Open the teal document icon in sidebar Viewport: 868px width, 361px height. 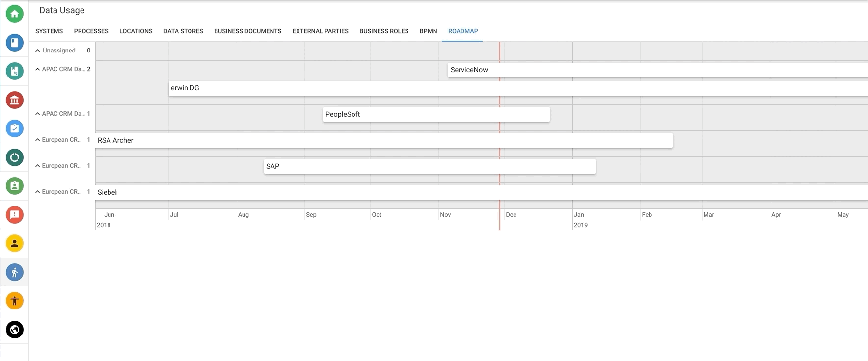[15, 71]
